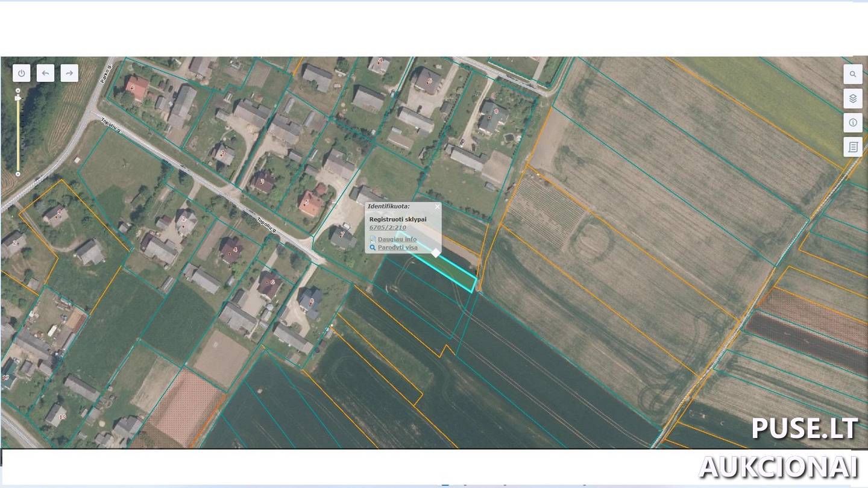Zoom out with the slider's bottom arrow
The image size is (868, 488).
[17, 174]
